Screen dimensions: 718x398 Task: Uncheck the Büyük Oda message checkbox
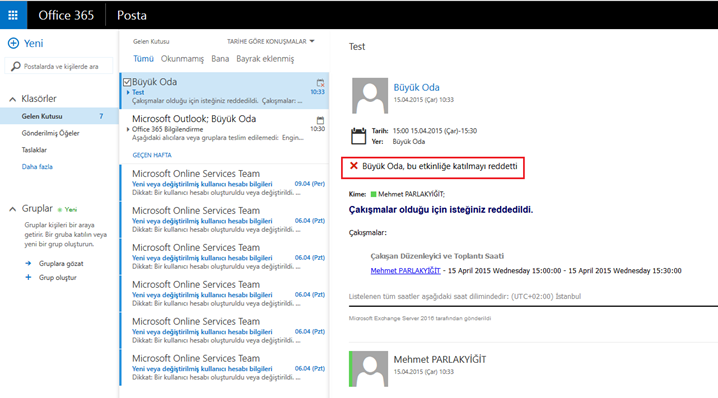point(127,82)
